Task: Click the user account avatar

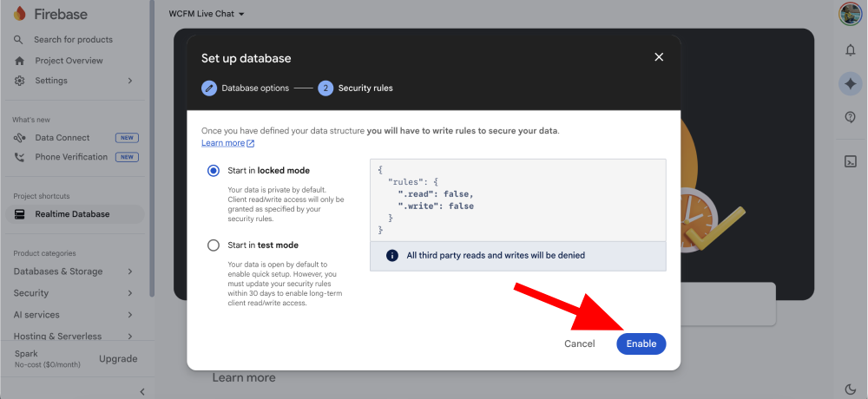Action: [851, 14]
